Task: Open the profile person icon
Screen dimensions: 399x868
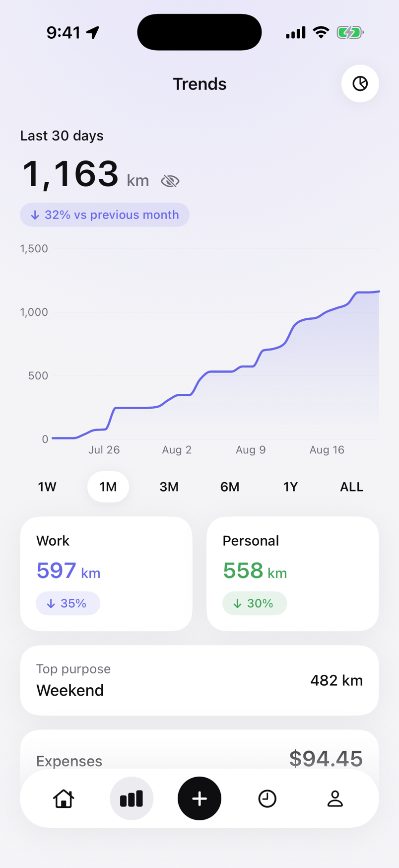Action: coord(335,798)
